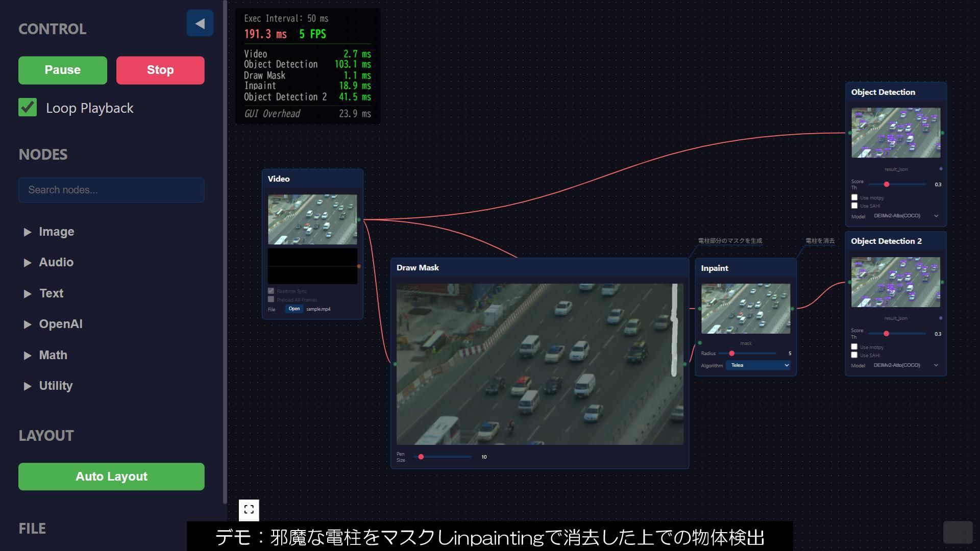Toggle the Loop Playback checkbox
The width and height of the screenshot is (980, 551).
click(x=28, y=108)
